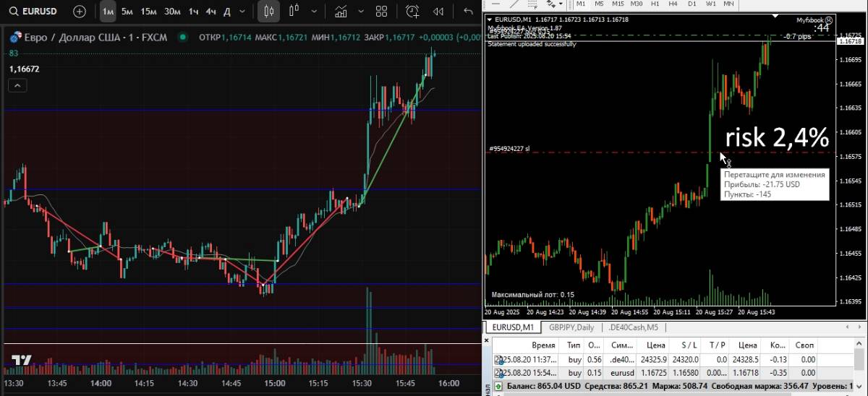Open the GBPJPY,Daily chart tab
Screen dimensions: 868x396
(571, 327)
